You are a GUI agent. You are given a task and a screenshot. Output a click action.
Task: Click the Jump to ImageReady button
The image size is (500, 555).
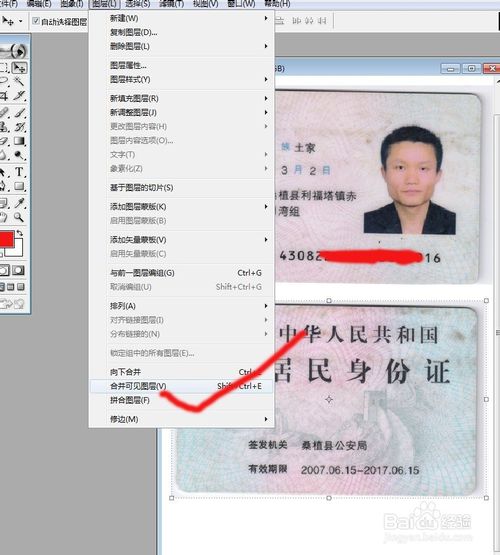12,304
